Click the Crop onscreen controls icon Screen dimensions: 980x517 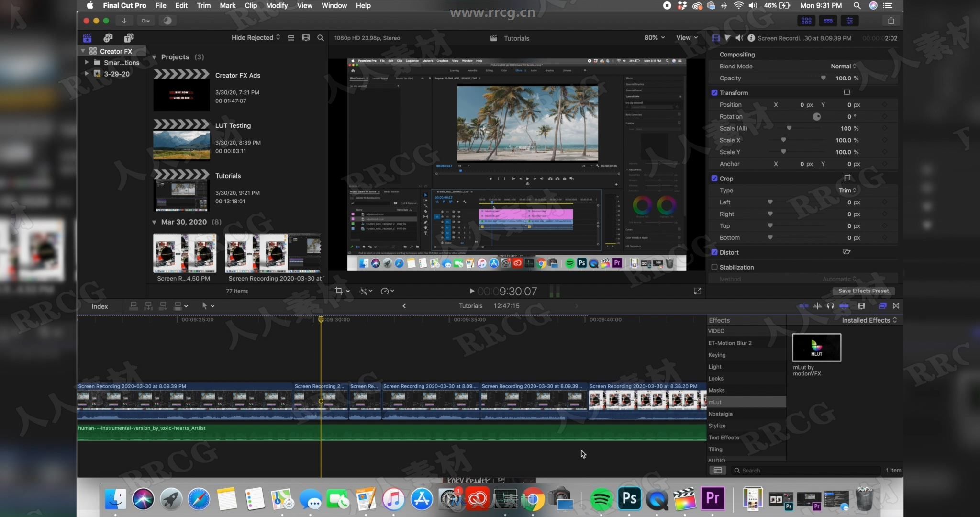[x=847, y=178]
